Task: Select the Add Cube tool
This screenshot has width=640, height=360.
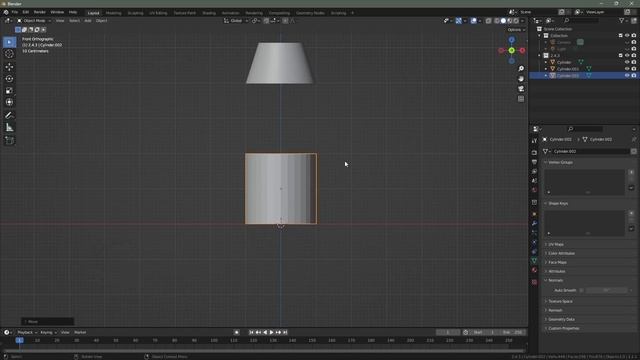Action: pyautogui.click(x=9, y=140)
